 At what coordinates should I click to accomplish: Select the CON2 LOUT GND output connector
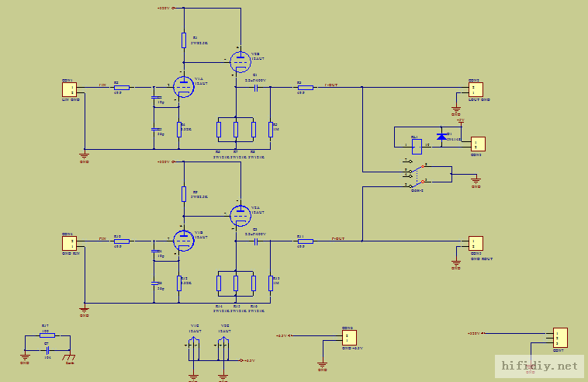click(476, 90)
